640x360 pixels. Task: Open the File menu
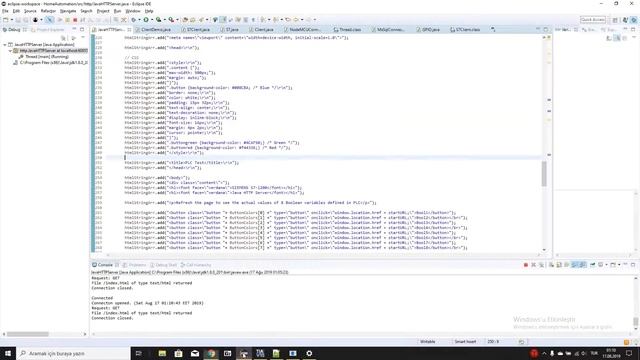(5, 11)
